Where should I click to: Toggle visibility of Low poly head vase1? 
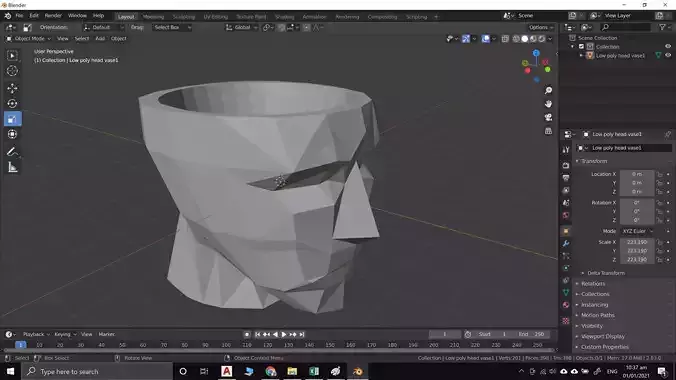point(668,55)
